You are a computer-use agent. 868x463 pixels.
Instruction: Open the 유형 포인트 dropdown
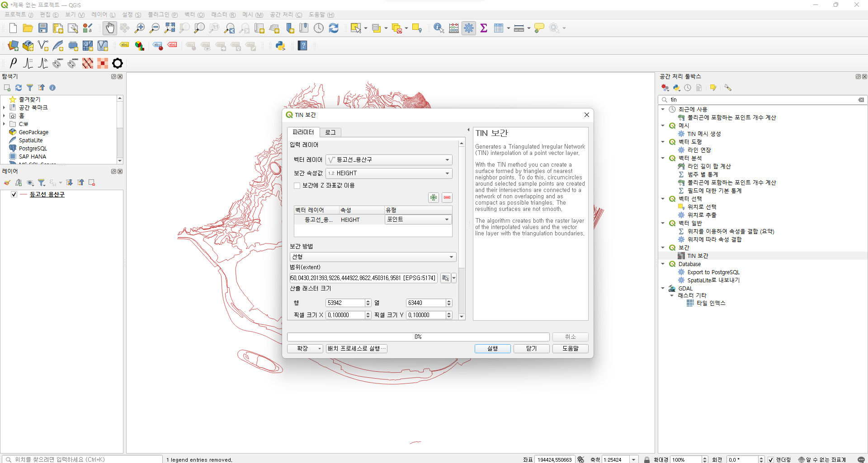click(x=418, y=220)
